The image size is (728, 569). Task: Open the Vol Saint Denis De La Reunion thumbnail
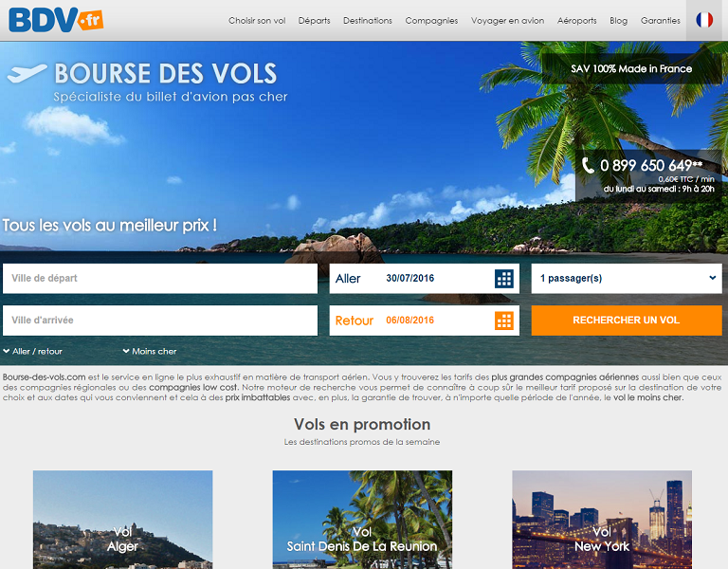[362, 520]
